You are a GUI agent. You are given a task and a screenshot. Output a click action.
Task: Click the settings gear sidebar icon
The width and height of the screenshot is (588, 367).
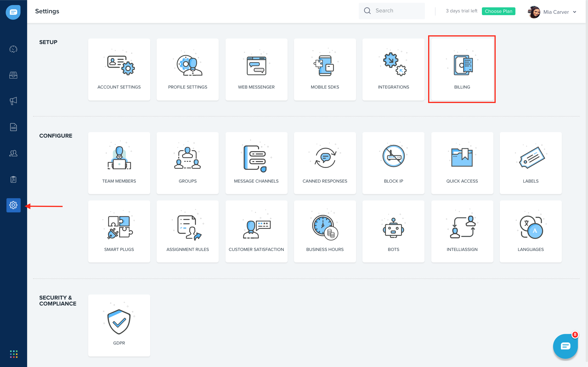13,205
